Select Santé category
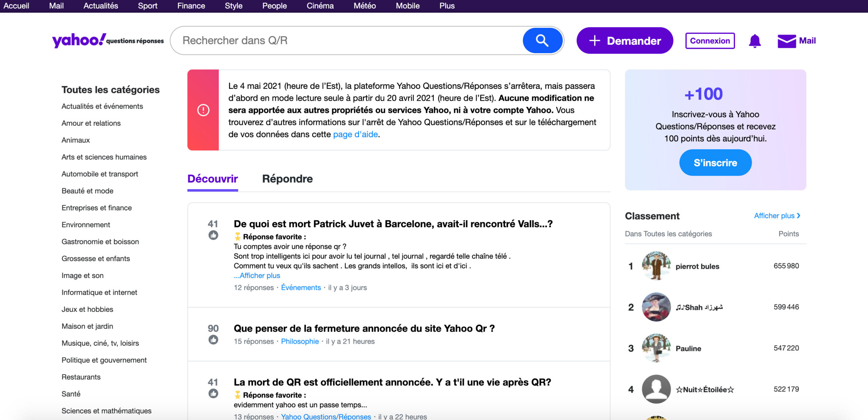The image size is (868, 420). coord(71,394)
